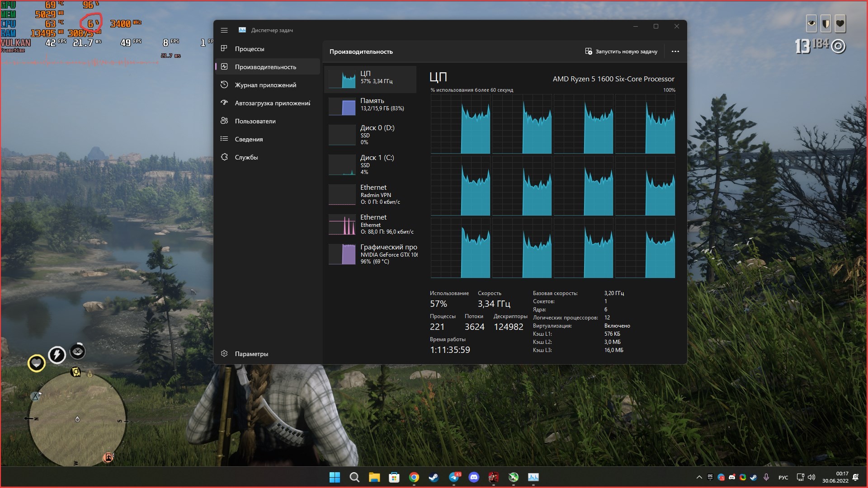Click the Службы puzzle-gear icon

pyautogui.click(x=224, y=157)
